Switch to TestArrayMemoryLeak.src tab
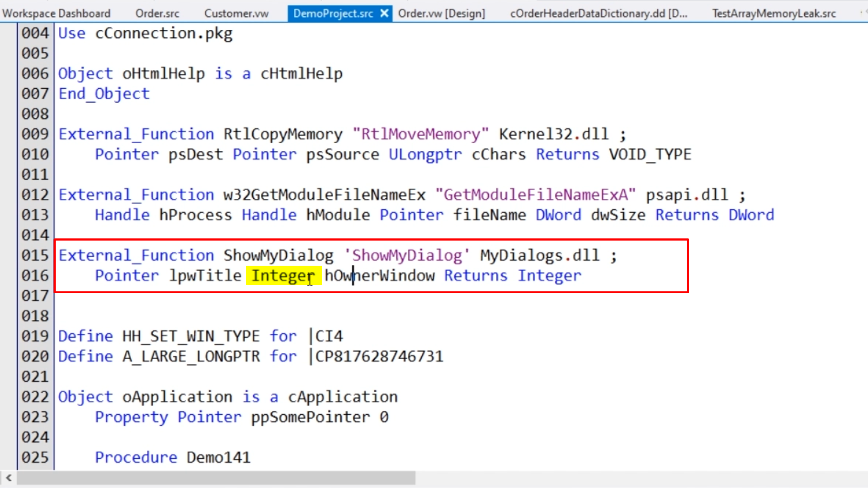The width and height of the screenshot is (868, 488). point(774,14)
